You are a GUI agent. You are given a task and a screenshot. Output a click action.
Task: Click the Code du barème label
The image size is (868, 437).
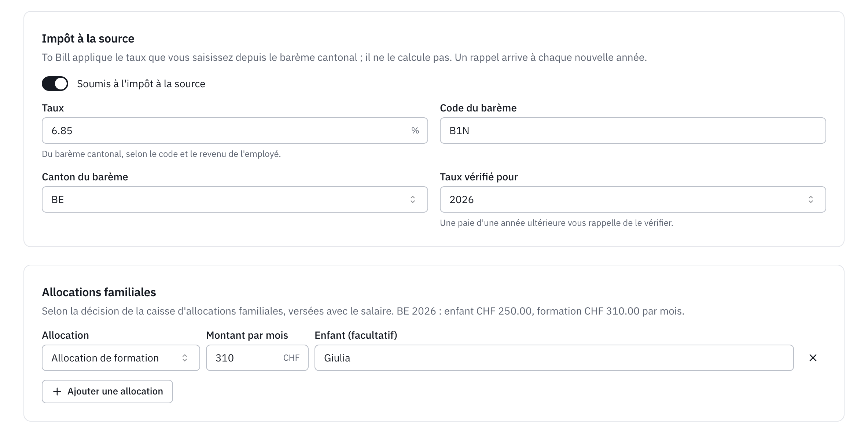click(478, 108)
